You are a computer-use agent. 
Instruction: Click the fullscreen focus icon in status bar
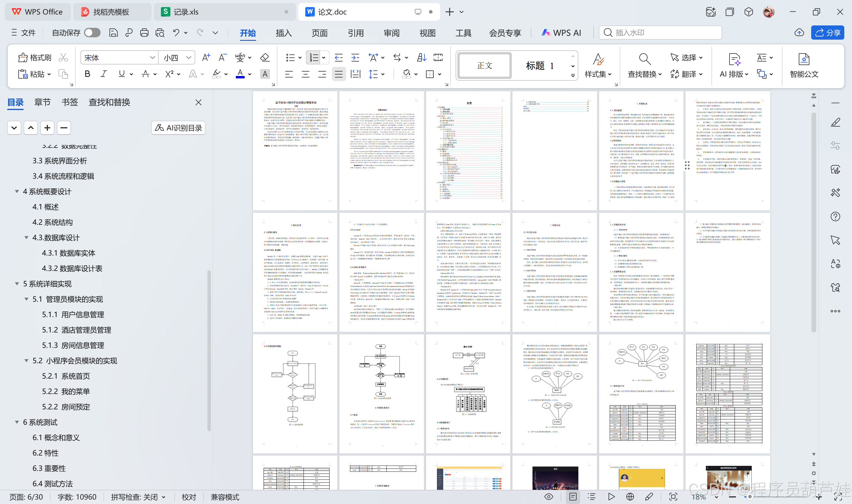click(x=673, y=497)
